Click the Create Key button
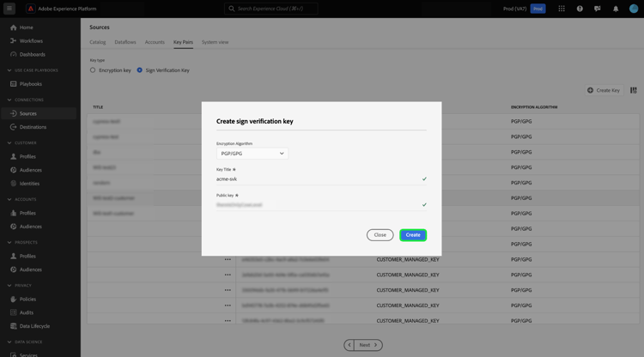The image size is (644, 357). coord(604,90)
